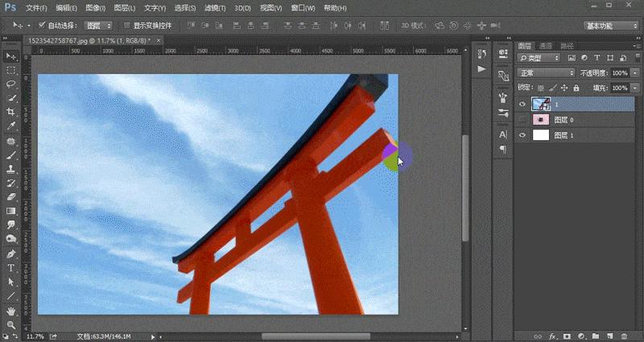
Task: Hide layer 图层 1 with eye icon
Action: click(x=522, y=135)
